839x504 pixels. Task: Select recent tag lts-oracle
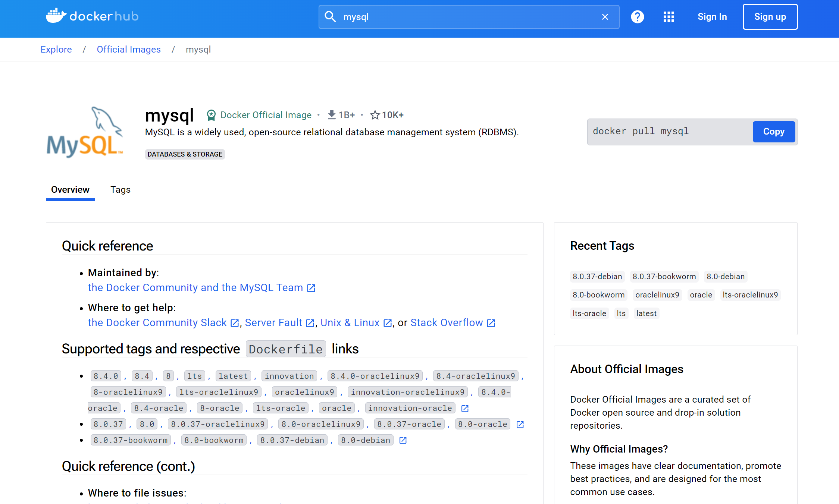tap(589, 314)
